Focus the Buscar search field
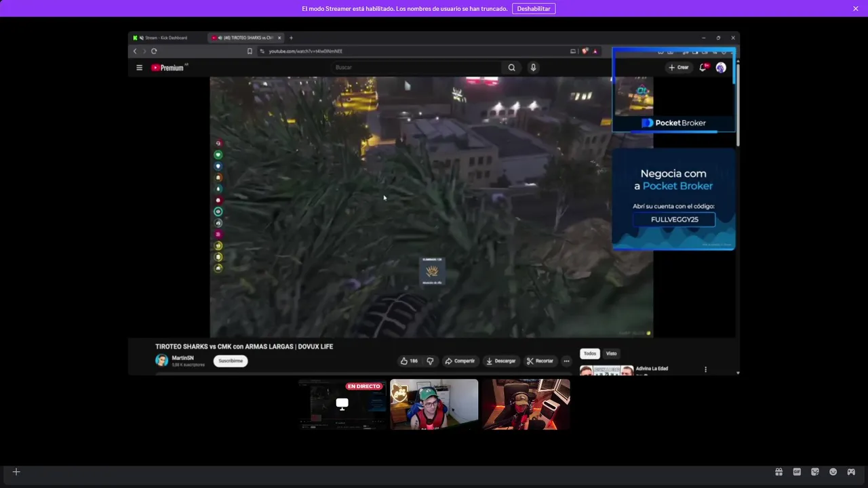The width and height of the screenshot is (868, 488). (x=417, y=68)
